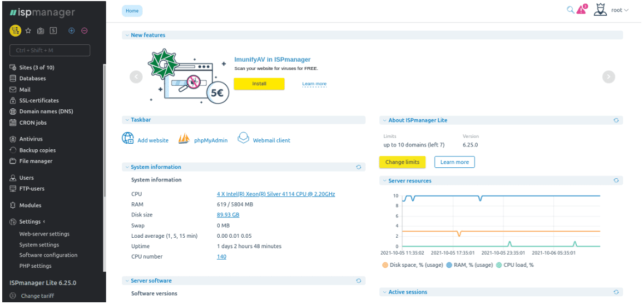Collapse the Server software section
Viewport: 644px width, 305px height.
(x=127, y=281)
